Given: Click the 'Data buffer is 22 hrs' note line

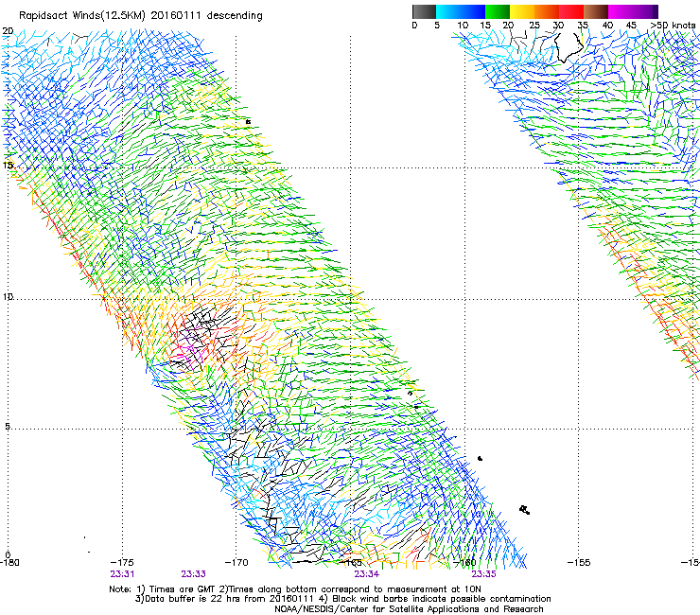Looking at the screenshot, I should [x=342, y=599].
